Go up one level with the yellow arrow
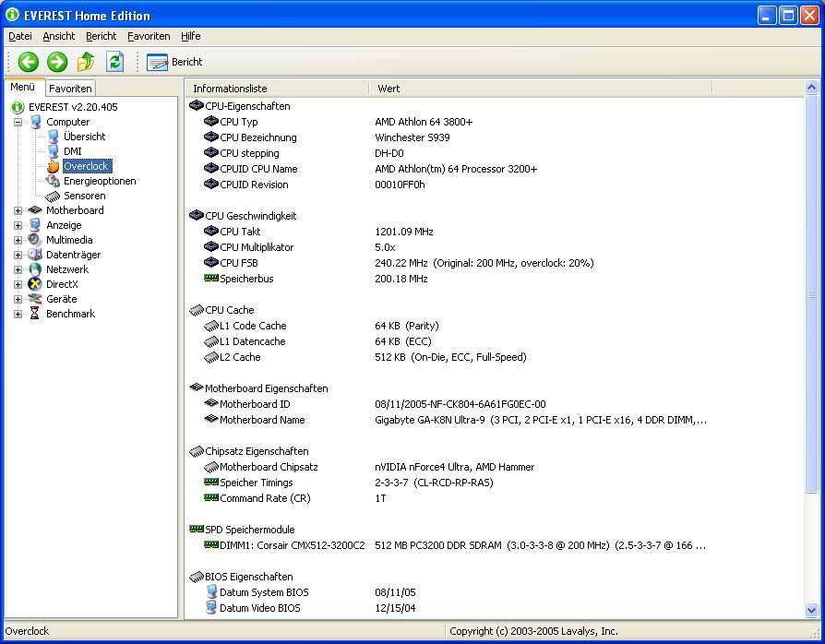 click(86, 62)
